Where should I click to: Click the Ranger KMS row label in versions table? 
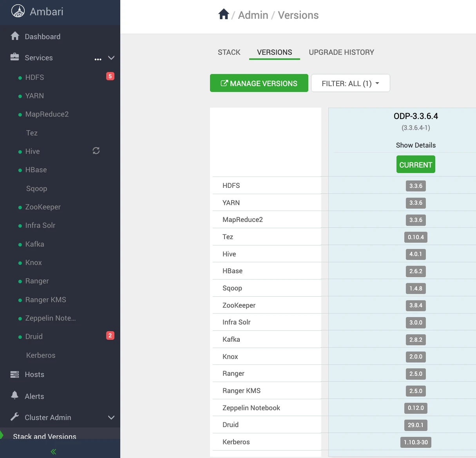pos(241,391)
